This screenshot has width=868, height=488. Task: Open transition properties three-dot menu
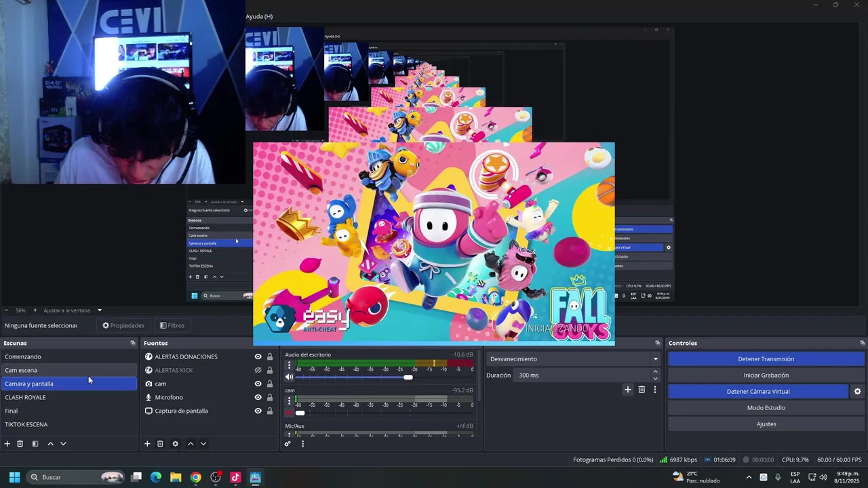654,390
